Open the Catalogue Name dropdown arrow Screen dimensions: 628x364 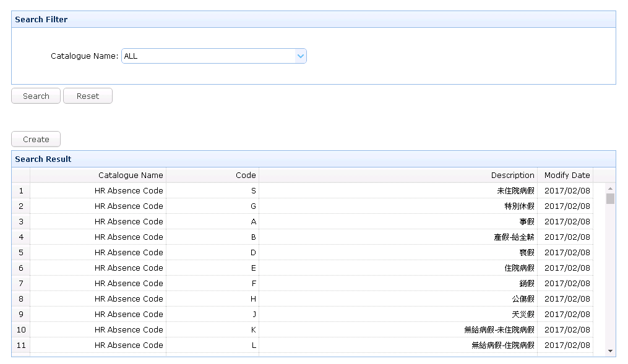300,56
